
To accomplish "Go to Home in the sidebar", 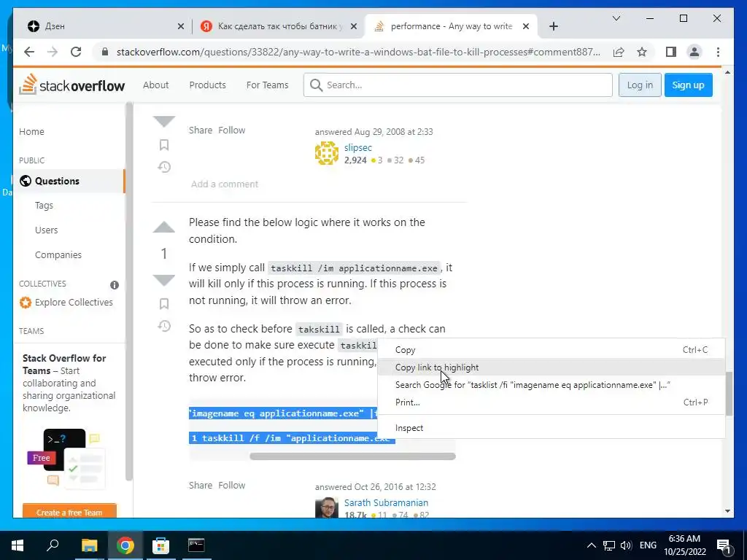I will [31, 131].
